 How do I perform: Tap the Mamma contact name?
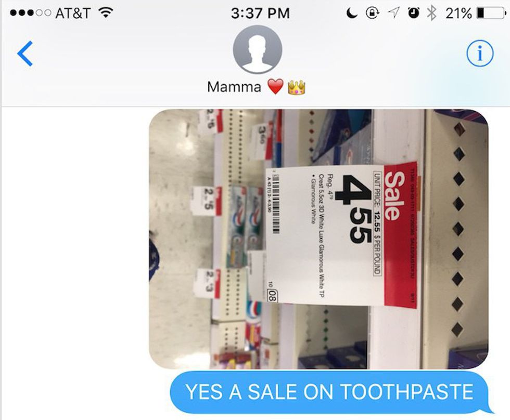pyautogui.click(x=234, y=87)
